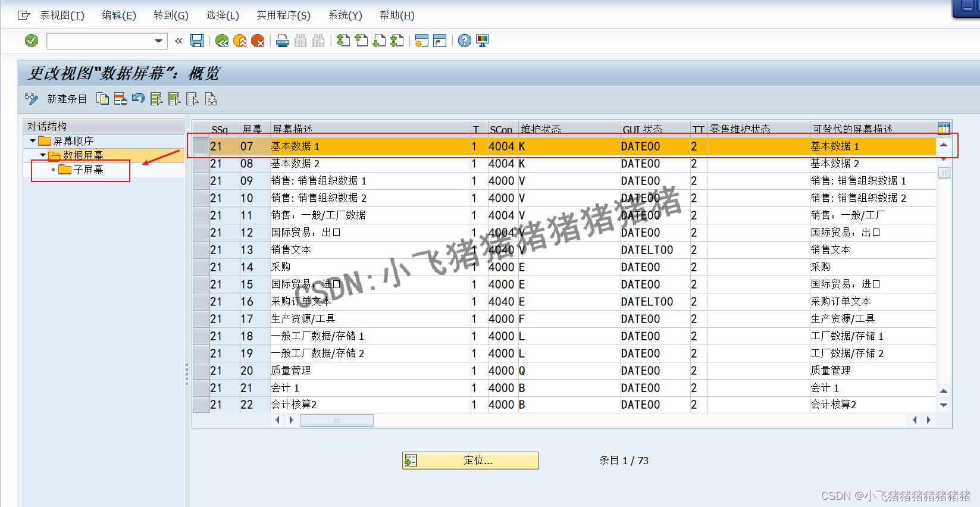Image resolution: width=980 pixels, height=507 pixels.
Task: Select row selector for 基本数据 2
Action: [x=201, y=164]
